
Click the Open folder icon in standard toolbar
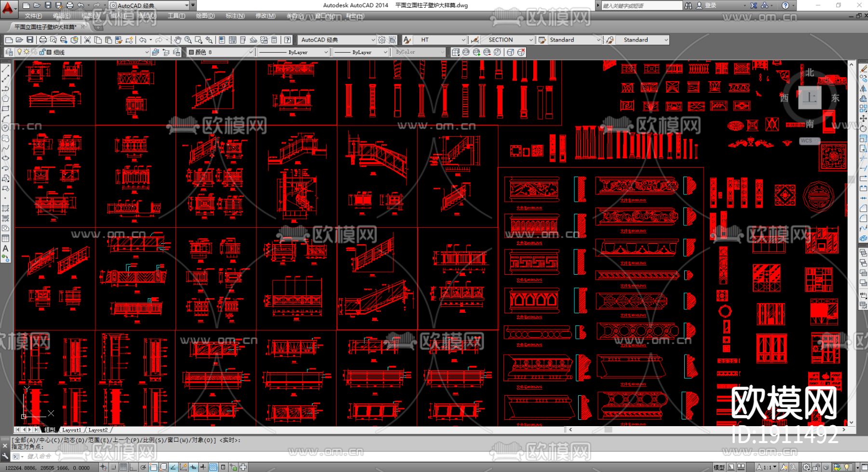click(x=19, y=40)
